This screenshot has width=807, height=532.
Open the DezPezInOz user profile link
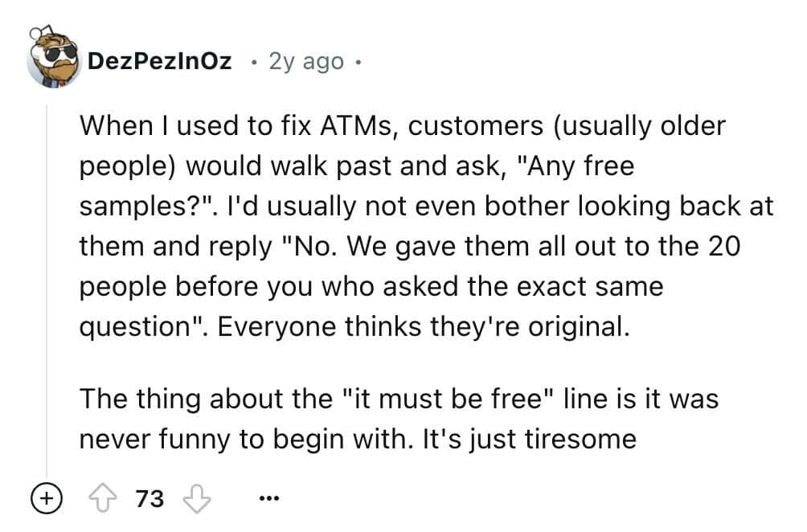coord(159,61)
